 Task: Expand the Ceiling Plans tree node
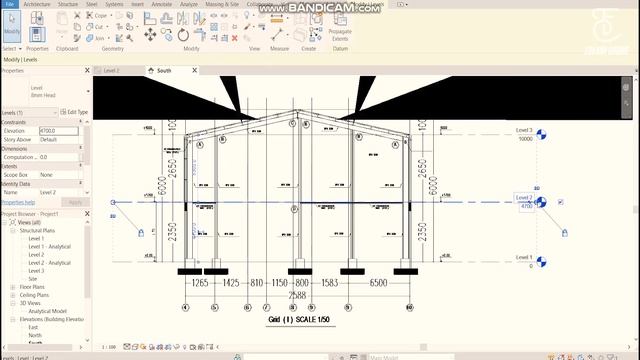13,295
